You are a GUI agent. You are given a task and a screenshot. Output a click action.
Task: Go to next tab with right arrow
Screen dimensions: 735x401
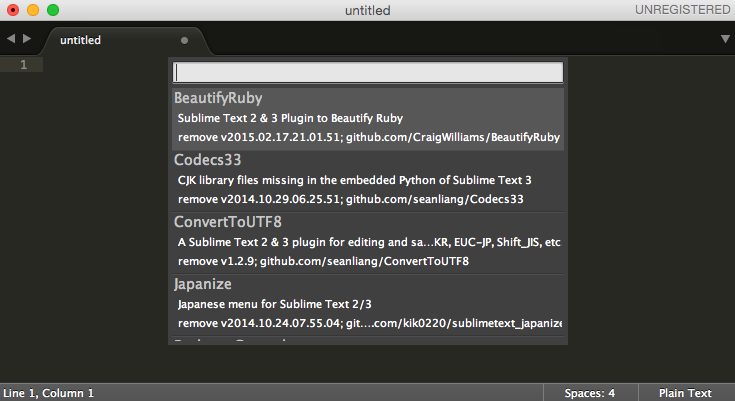pos(27,38)
